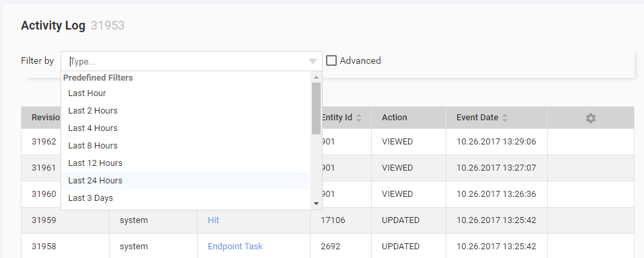This screenshot has width=644, height=258.
Task: Click dropdown list scroll down arrow
Action: click(x=316, y=203)
